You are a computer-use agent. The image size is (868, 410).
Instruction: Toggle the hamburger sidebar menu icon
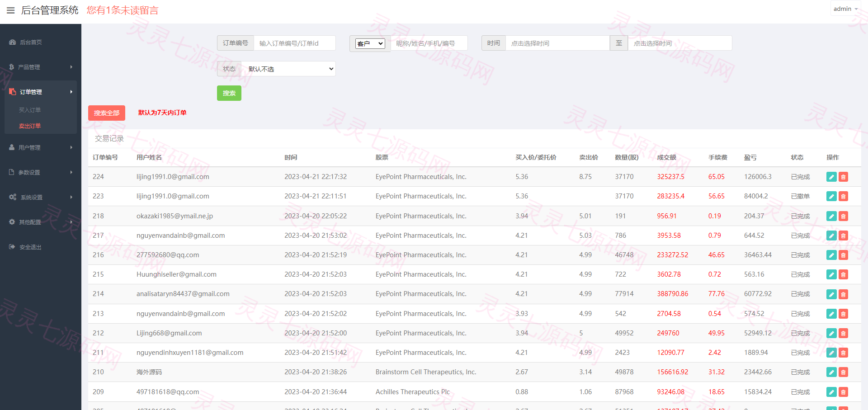pyautogui.click(x=10, y=10)
